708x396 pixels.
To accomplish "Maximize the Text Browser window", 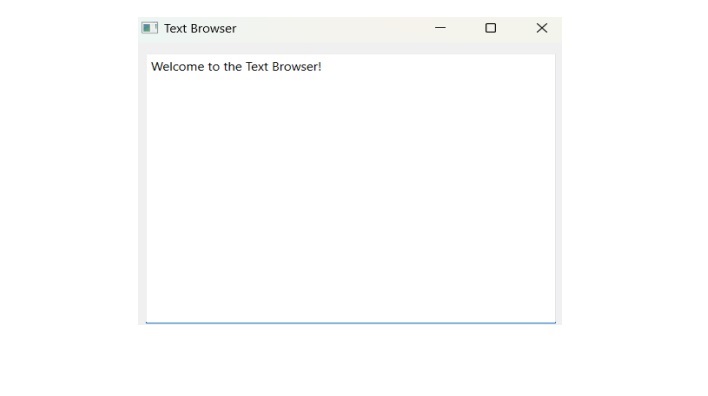I will click(491, 28).
